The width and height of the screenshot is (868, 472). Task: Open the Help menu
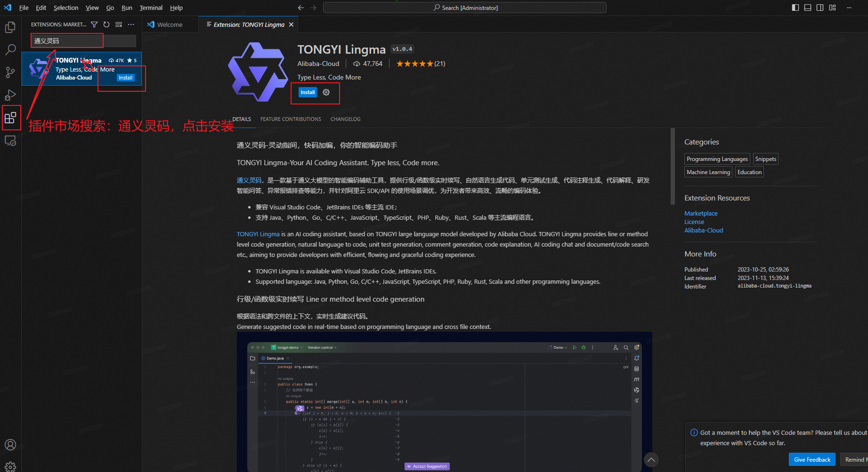(177, 8)
